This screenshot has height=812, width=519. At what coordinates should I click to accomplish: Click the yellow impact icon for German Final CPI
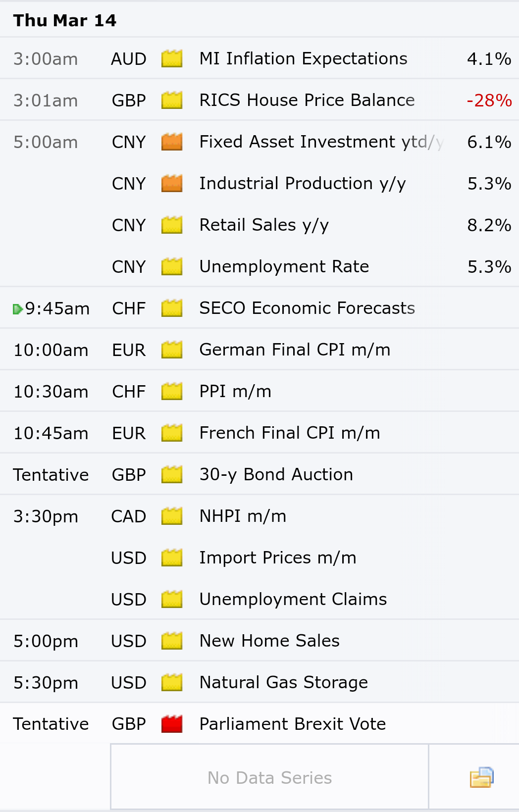(x=172, y=350)
